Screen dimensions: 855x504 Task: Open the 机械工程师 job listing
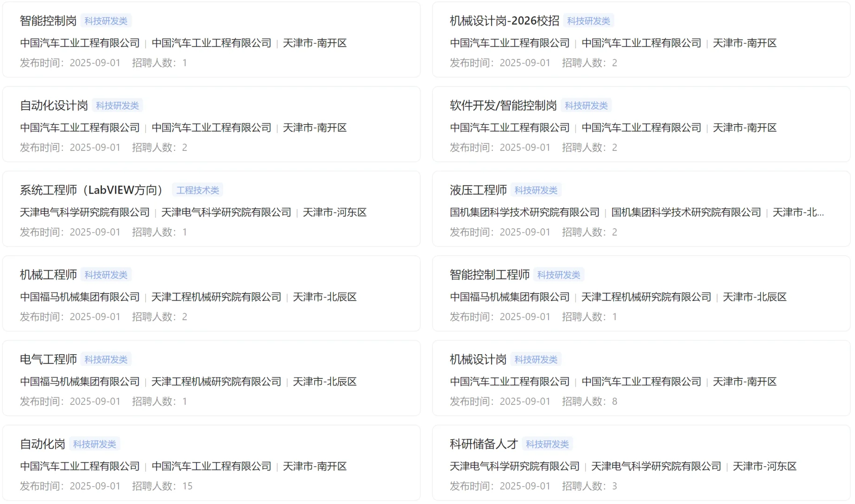[48, 275]
